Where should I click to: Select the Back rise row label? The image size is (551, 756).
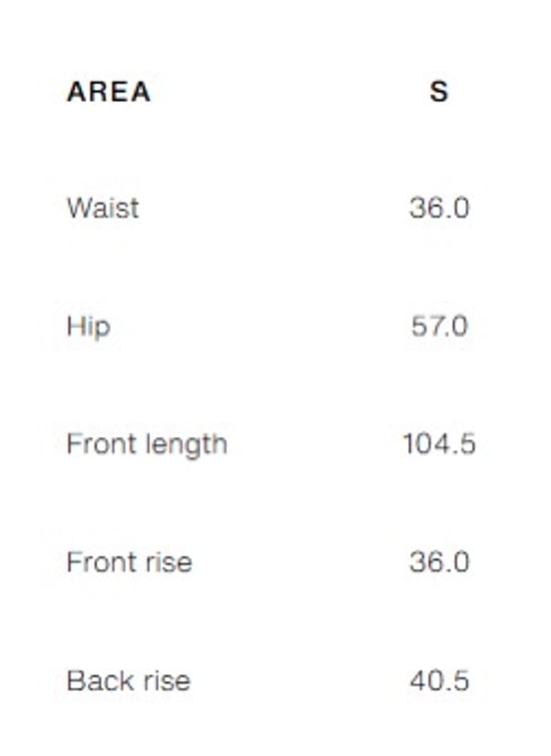pos(129,681)
